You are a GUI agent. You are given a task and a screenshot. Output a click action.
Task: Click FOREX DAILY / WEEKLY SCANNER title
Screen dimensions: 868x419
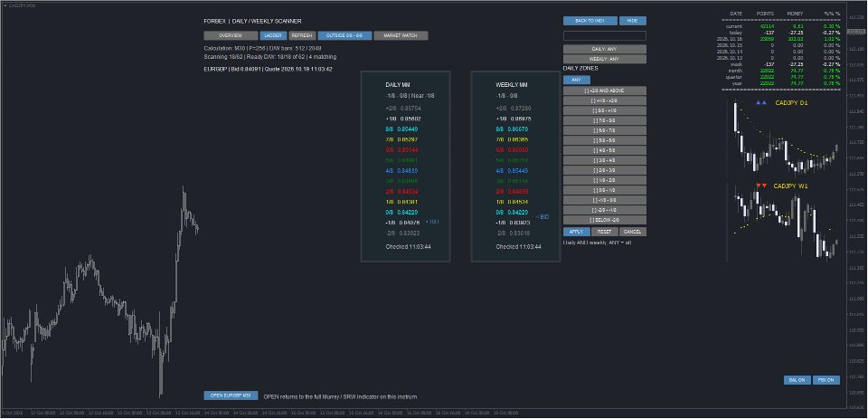click(x=252, y=21)
